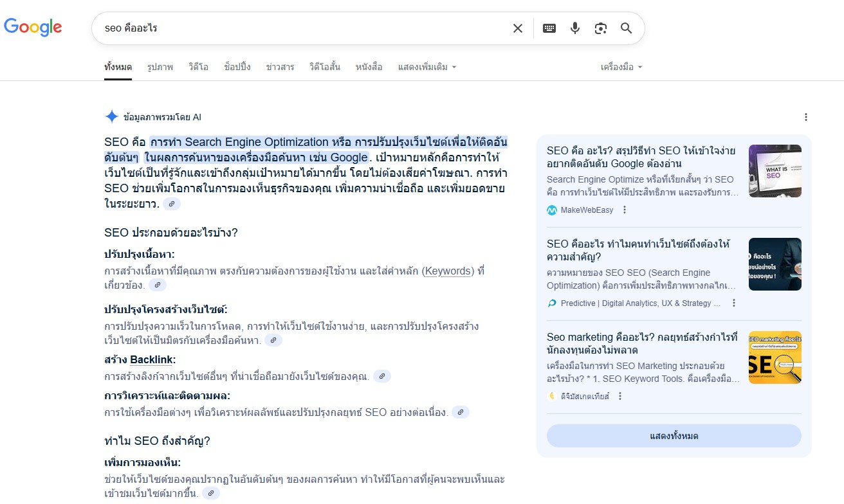Image resolution: width=844 pixels, height=504 pixels.
Task: Open article SEO คืออะไร ทำไมคนทำเว็บไซต์
Action: tap(638, 250)
